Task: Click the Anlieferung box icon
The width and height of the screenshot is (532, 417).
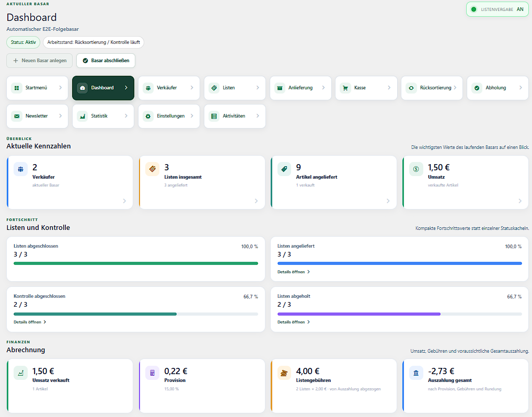Action: 280,88
